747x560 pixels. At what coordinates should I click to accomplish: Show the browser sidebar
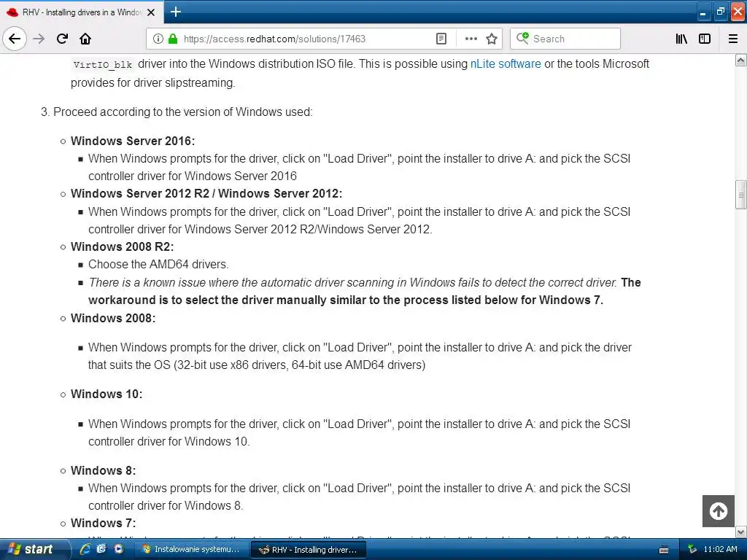point(705,39)
